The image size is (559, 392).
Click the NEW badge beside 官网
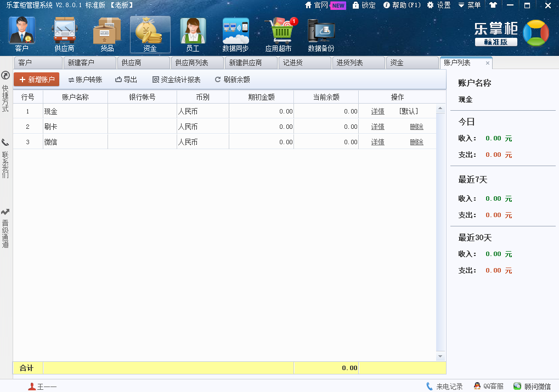(x=338, y=5)
